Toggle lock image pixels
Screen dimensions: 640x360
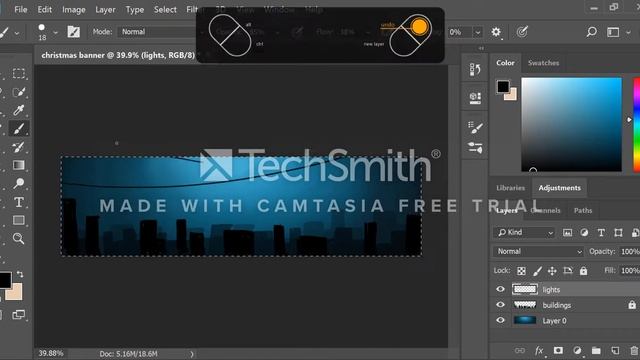point(537,271)
